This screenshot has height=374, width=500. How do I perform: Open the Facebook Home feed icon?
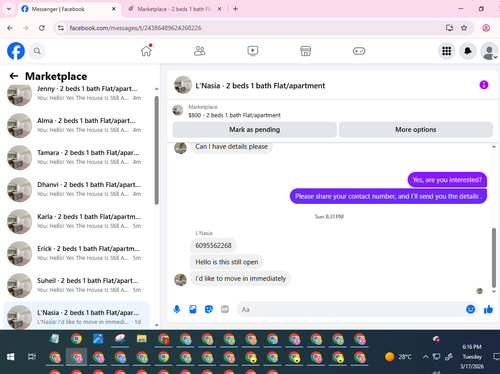click(x=146, y=51)
